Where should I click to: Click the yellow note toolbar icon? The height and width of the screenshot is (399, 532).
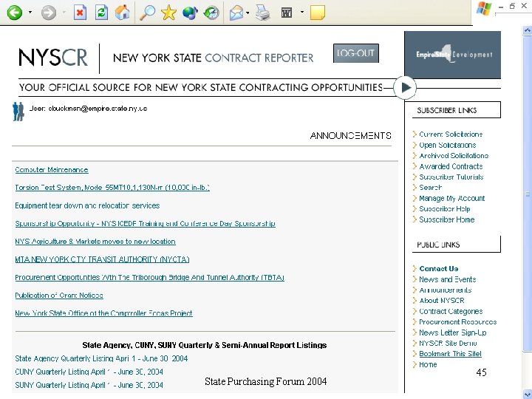pyautogui.click(x=318, y=13)
